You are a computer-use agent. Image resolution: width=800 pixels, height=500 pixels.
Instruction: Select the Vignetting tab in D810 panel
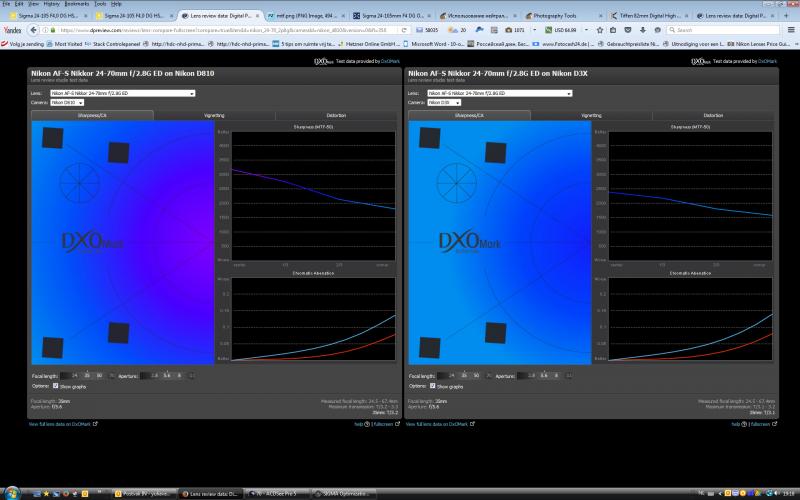pos(214,115)
